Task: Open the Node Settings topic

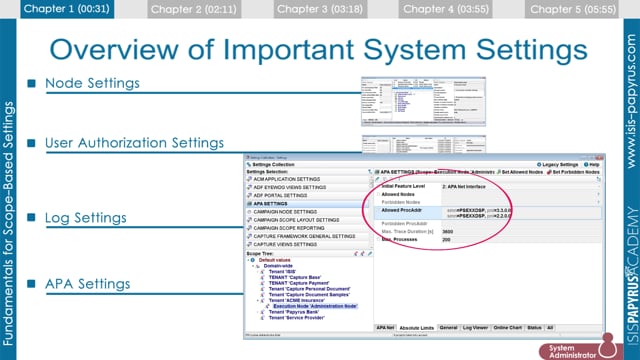Action: [x=92, y=83]
